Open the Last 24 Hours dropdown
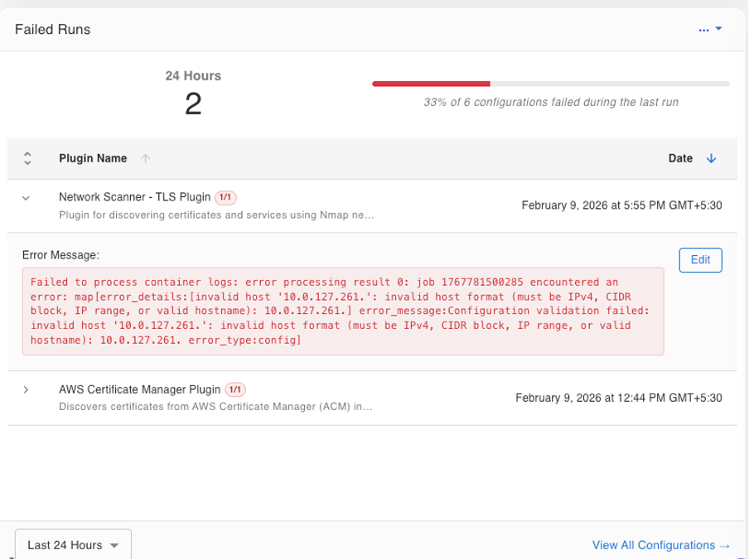The width and height of the screenshot is (749, 560). 73,545
